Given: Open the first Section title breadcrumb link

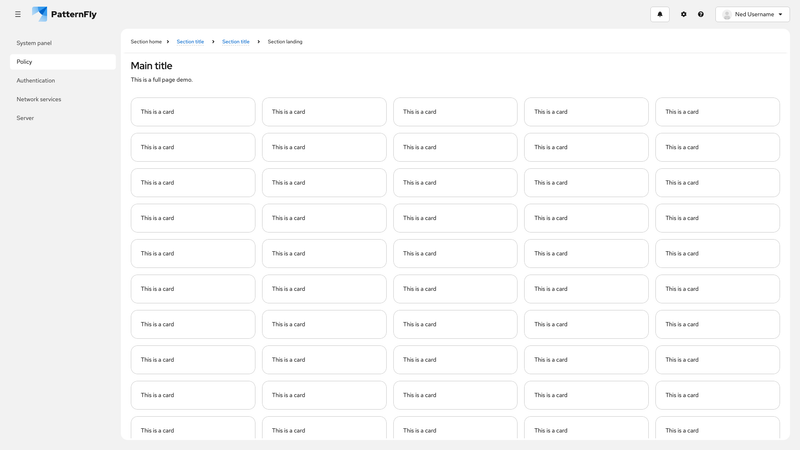Looking at the screenshot, I should (x=190, y=42).
